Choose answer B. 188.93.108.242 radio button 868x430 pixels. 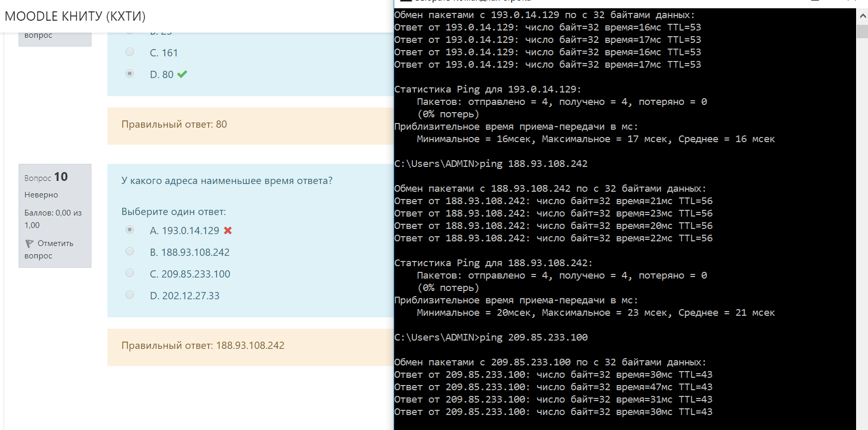coord(130,251)
